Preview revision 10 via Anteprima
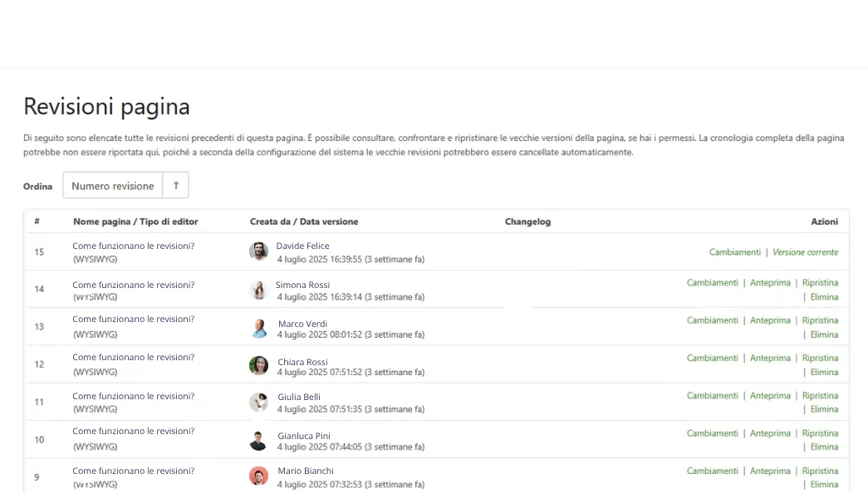This screenshot has height=493, width=868. 770,433
